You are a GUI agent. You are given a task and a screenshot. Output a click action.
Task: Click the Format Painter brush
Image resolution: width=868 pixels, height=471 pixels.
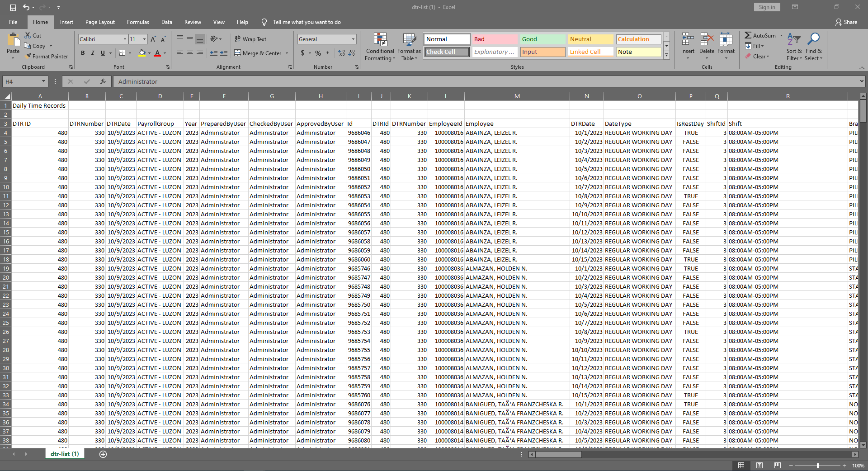point(28,56)
